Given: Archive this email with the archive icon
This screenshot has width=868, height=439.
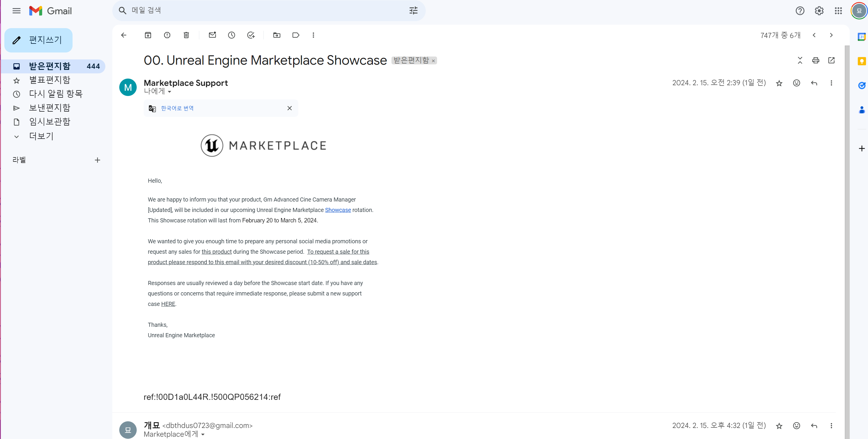Looking at the screenshot, I should click(148, 35).
